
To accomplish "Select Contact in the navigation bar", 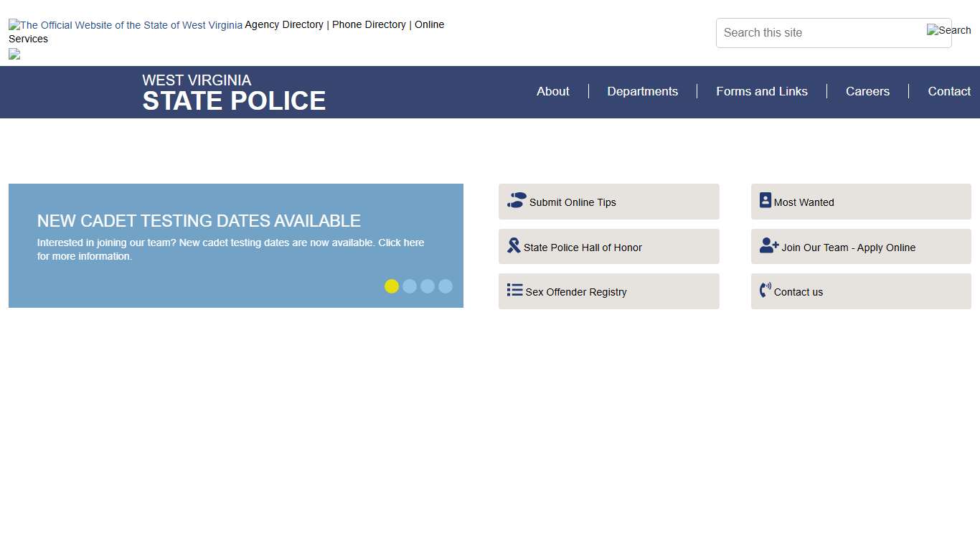I will point(948,91).
